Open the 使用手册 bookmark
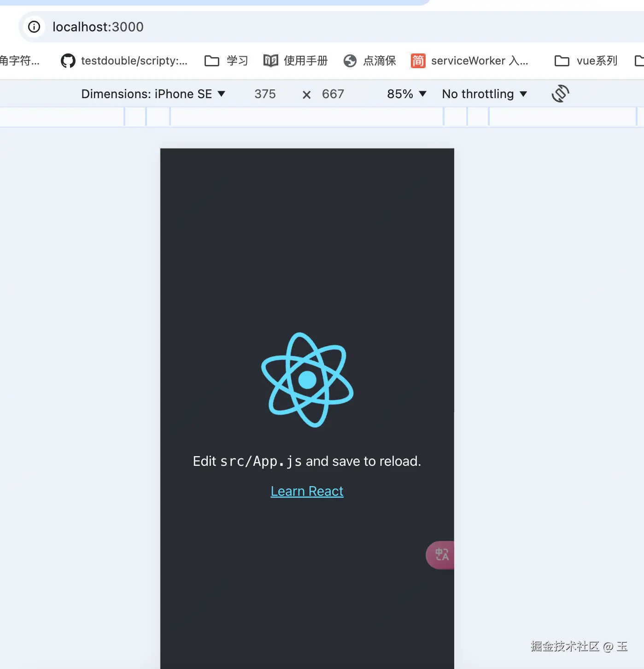Image resolution: width=644 pixels, height=669 pixels. click(295, 61)
